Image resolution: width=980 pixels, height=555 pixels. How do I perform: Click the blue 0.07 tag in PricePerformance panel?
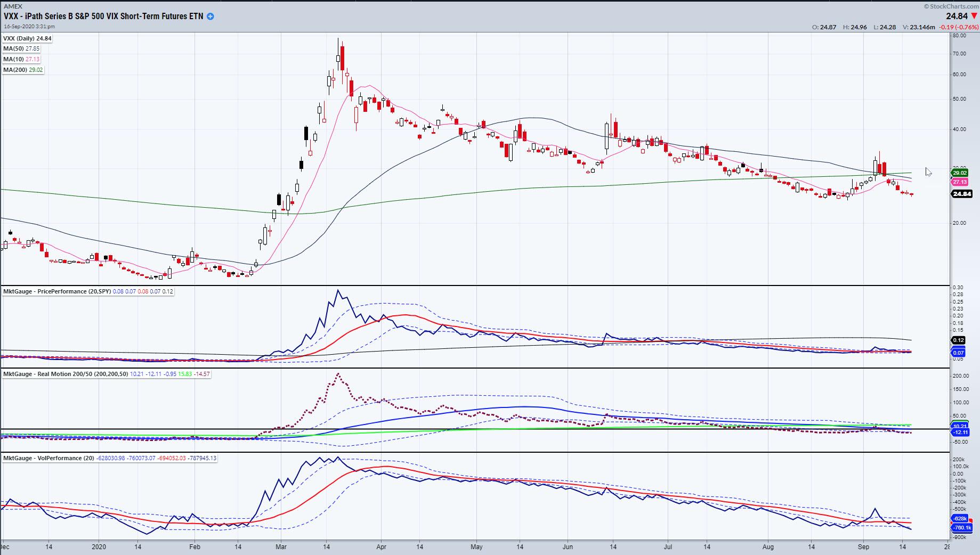(x=958, y=353)
